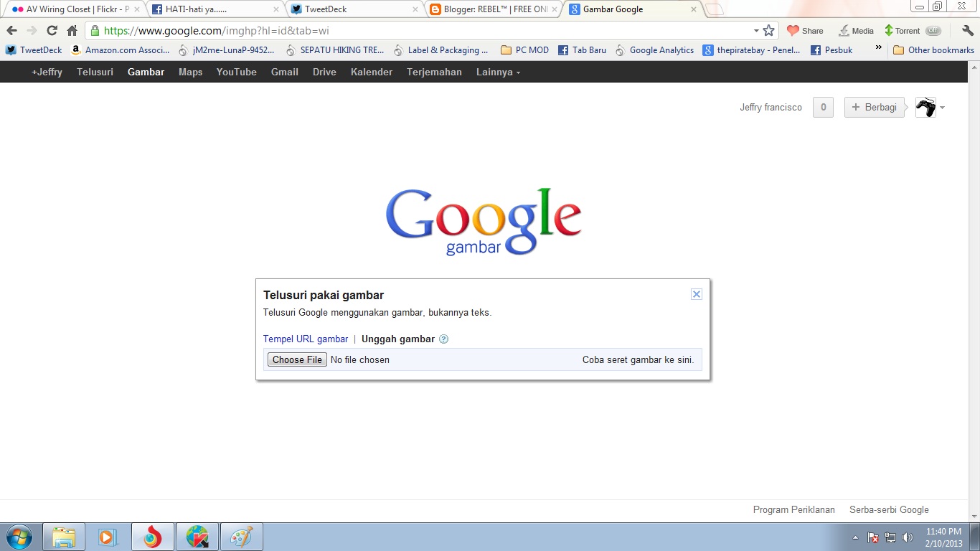
Task: Open the browser home page icon
Action: [x=72, y=31]
